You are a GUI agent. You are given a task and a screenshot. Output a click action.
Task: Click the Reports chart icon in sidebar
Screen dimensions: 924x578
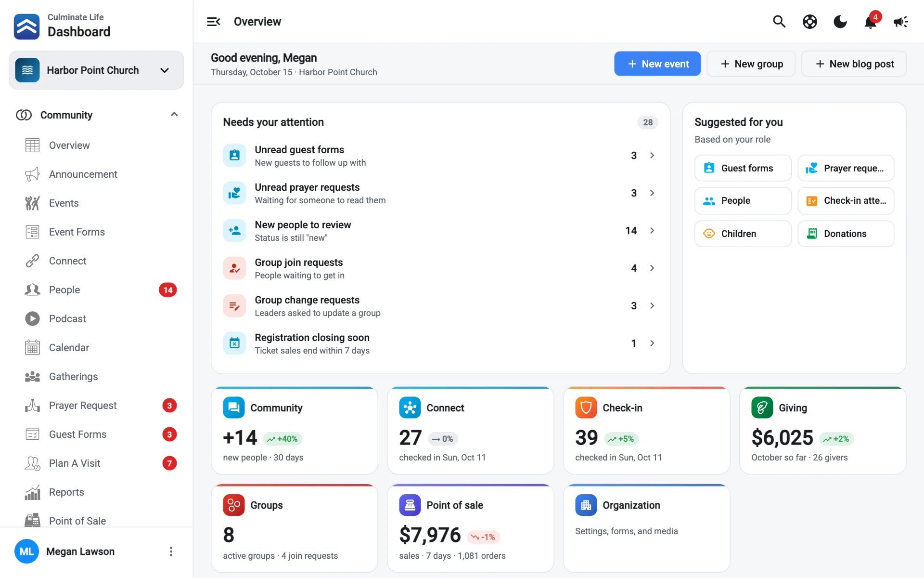pos(32,492)
